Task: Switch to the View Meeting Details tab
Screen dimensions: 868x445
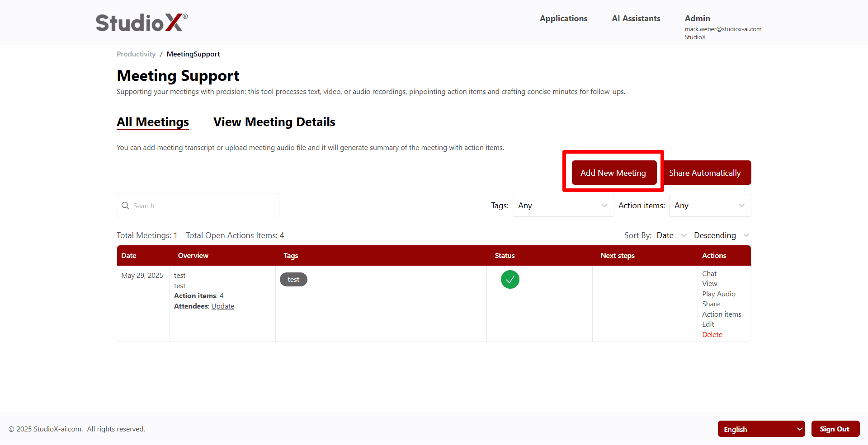Action: (274, 122)
